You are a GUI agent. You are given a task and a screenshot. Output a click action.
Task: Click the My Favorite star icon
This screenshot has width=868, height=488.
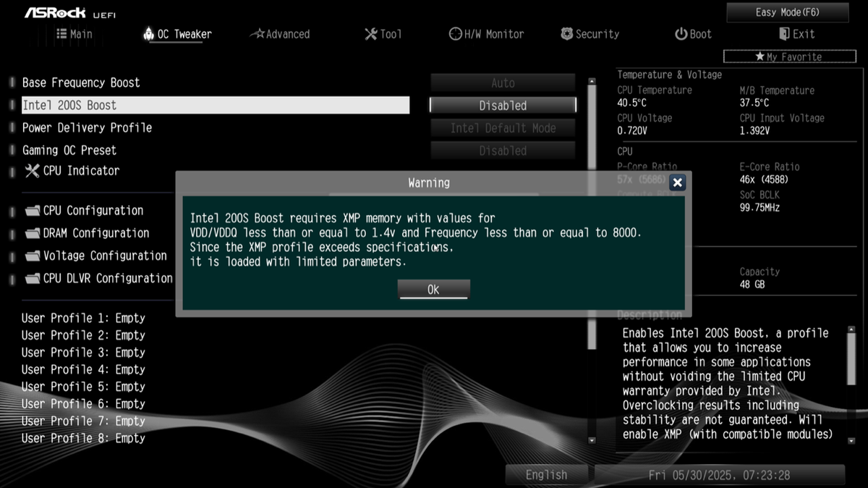759,56
